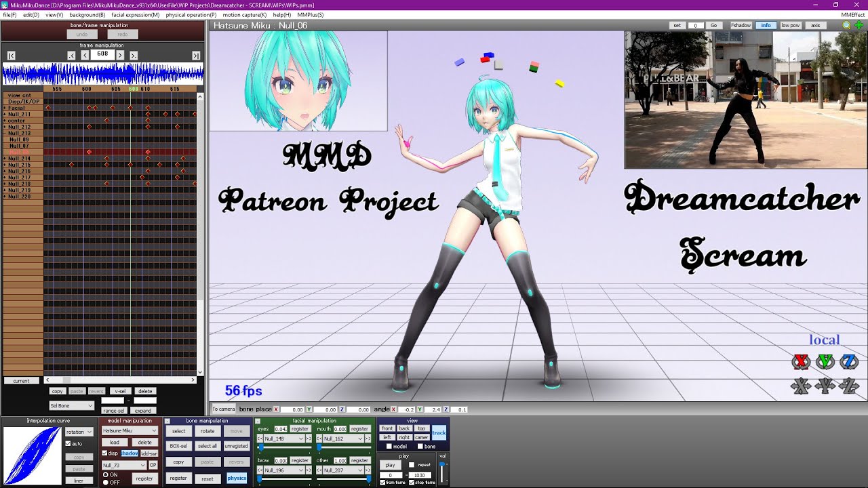Toggle from frame checkbox
This screenshot has width=868, height=488.
click(x=382, y=482)
